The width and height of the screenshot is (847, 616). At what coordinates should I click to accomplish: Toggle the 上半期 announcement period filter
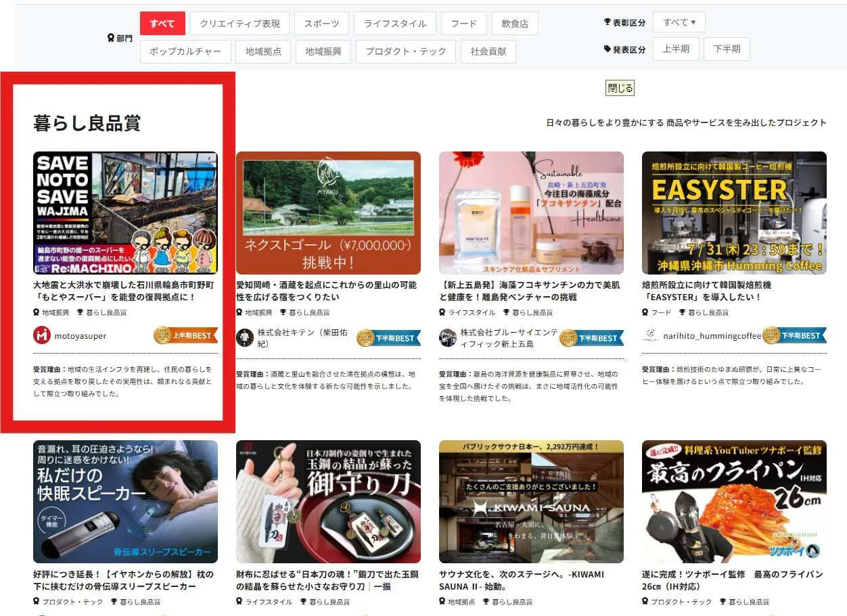(675, 49)
